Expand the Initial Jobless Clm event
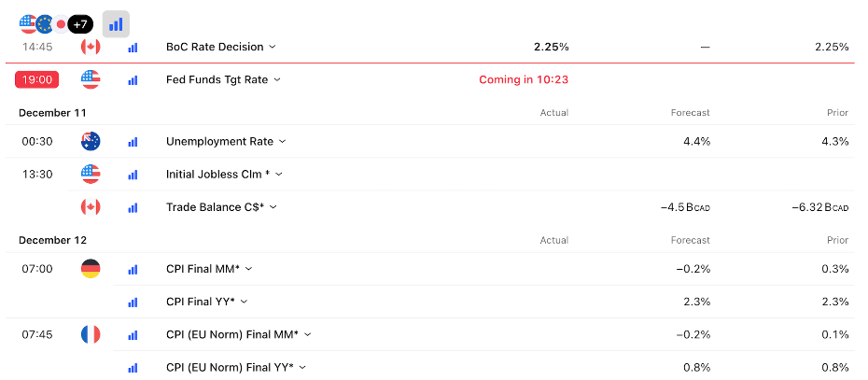 pyautogui.click(x=224, y=175)
